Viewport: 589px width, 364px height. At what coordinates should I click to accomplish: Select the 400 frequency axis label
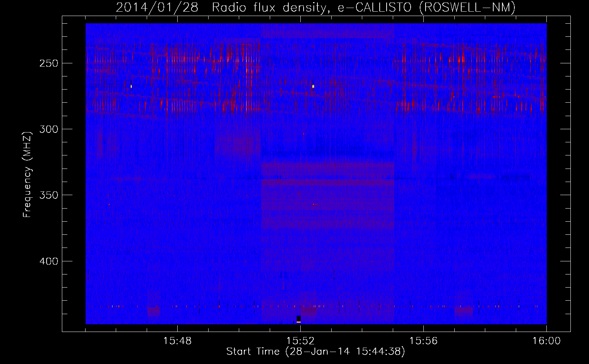coord(49,261)
